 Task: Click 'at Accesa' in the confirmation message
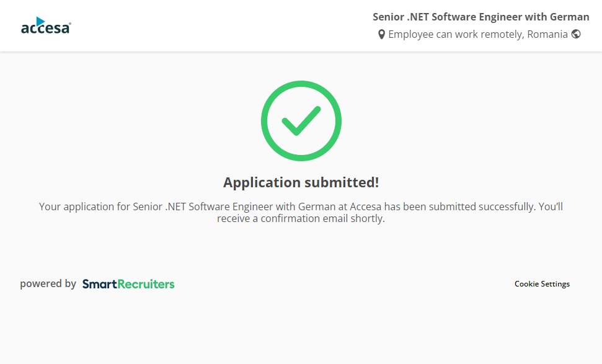[x=358, y=206]
